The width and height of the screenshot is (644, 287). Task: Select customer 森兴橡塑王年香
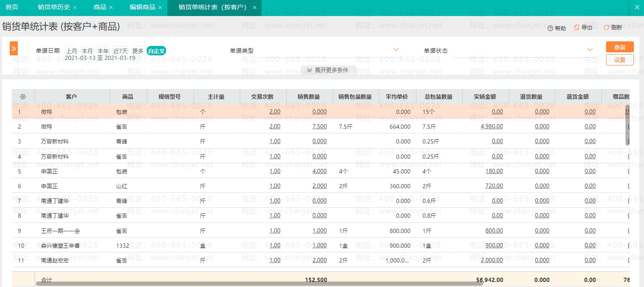[x=60, y=246]
